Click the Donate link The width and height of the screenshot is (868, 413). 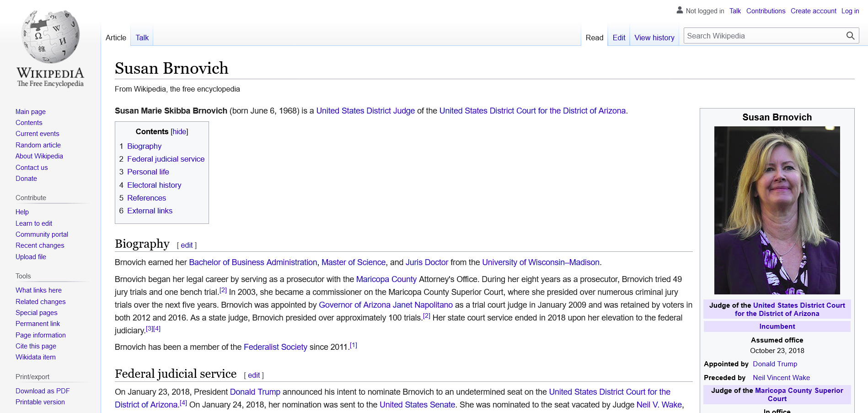coord(26,179)
